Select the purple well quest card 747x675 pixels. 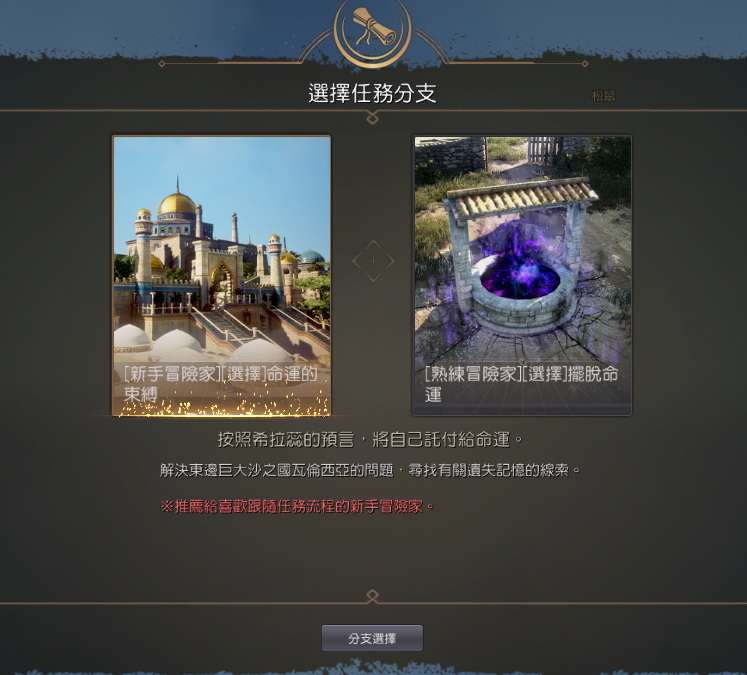(x=523, y=276)
